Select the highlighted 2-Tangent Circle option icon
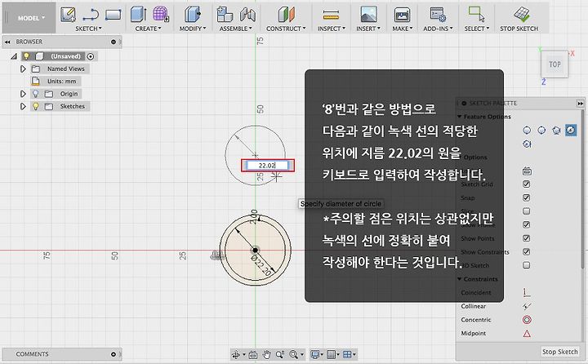Image resolution: width=588 pixels, height=364 pixels. [x=570, y=130]
